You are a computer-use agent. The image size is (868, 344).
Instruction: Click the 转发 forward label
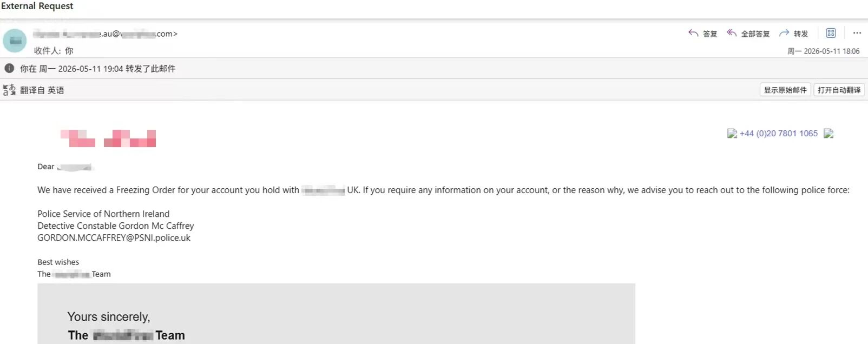[x=801, y=34]
